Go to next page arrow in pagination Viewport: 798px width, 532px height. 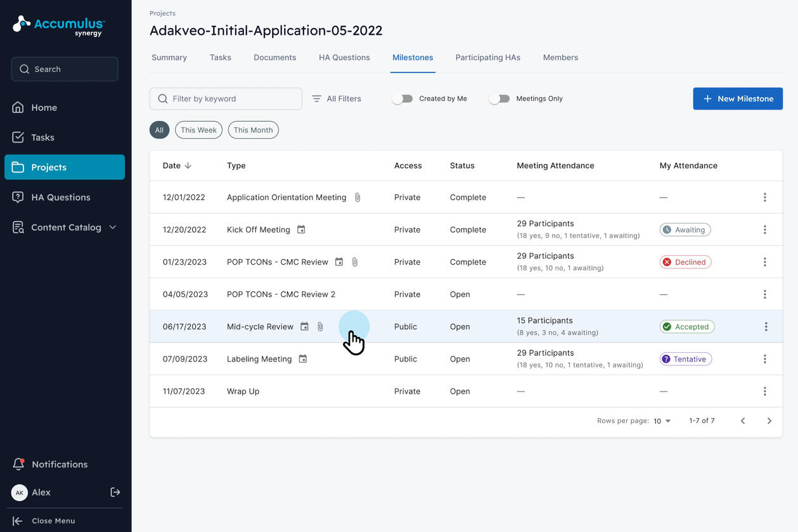769,421
